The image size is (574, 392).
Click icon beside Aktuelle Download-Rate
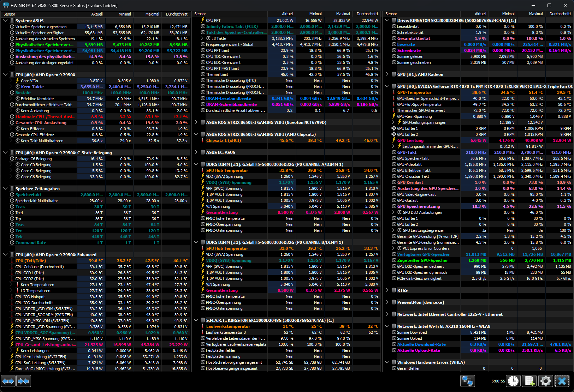394,344
